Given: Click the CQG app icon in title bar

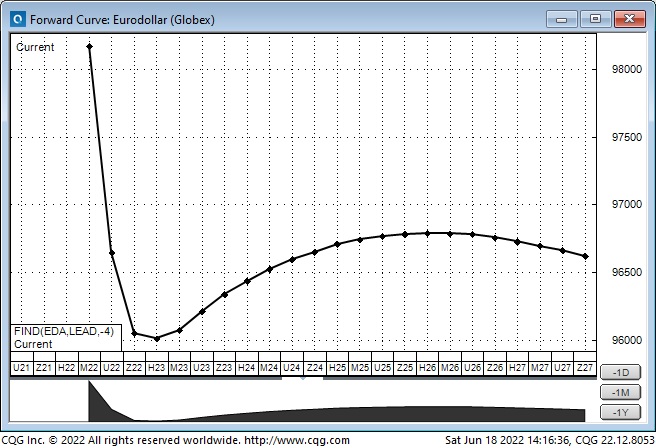Looking at the screenshot, I should click(x=18, y=19).
